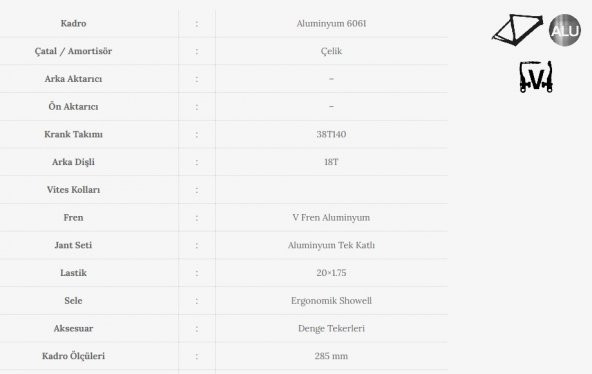
Task: Click the Çelik fork value
Action: click(331, 51)
